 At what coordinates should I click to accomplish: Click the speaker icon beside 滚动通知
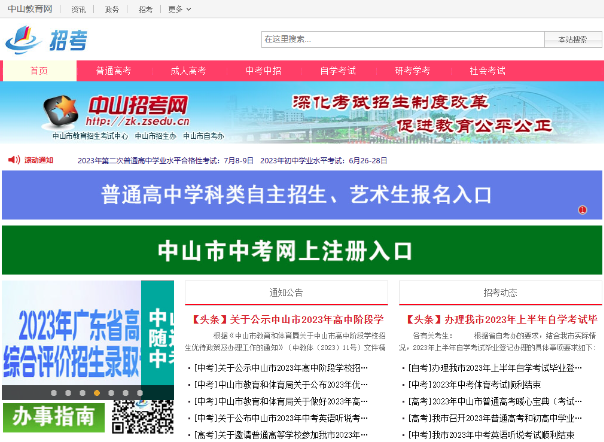tap(14, 160)
